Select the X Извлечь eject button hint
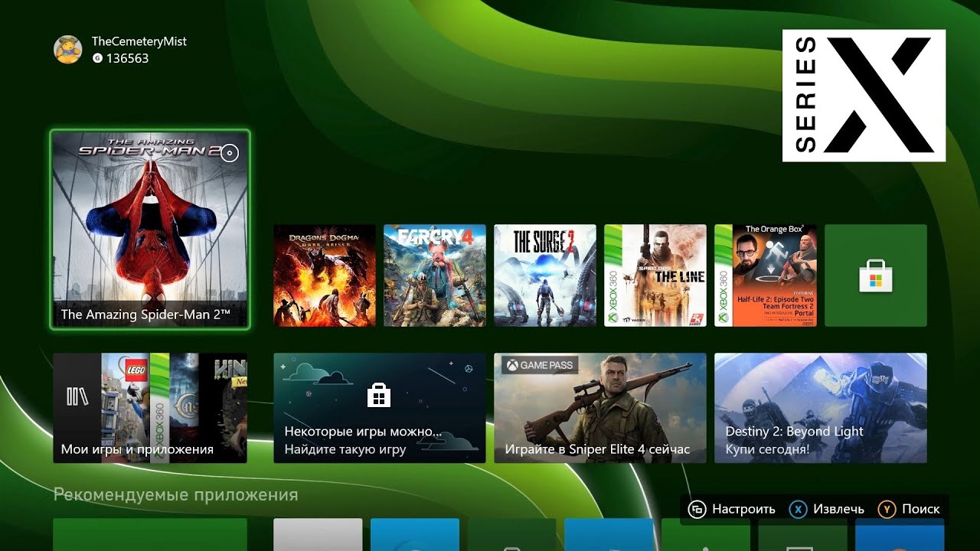This screenshot has height=551, width=980. [x=827, y=509]
